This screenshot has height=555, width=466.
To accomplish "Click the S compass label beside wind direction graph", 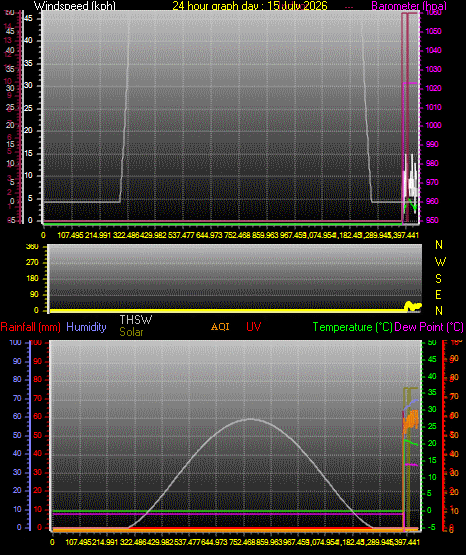I will coord(438,279).
